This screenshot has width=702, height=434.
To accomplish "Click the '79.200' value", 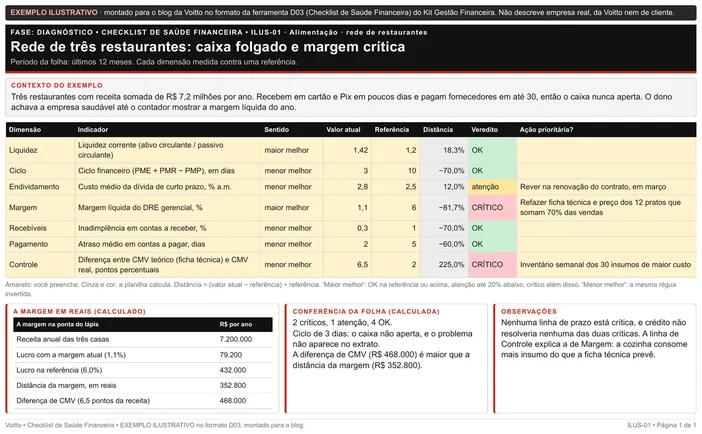I will pos(231,355).
